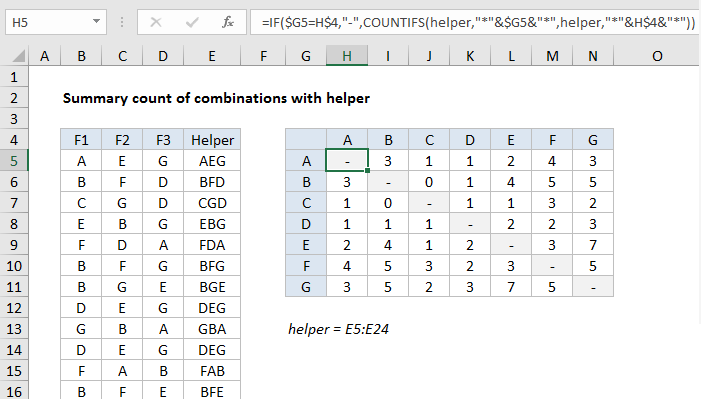Click the value 0 in summary row B
This screenshot has width=701, height=399.
[x=429, y=182]
